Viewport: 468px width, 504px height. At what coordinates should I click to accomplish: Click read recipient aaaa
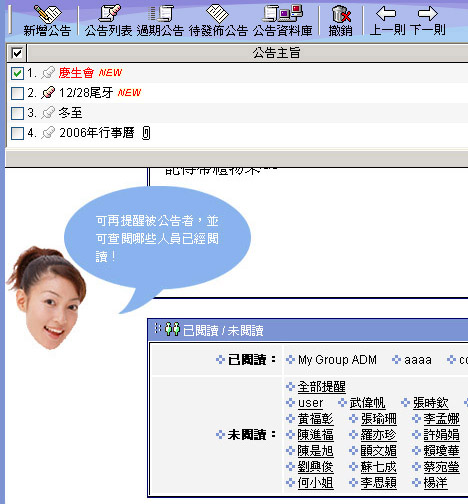tap(418, 360)
